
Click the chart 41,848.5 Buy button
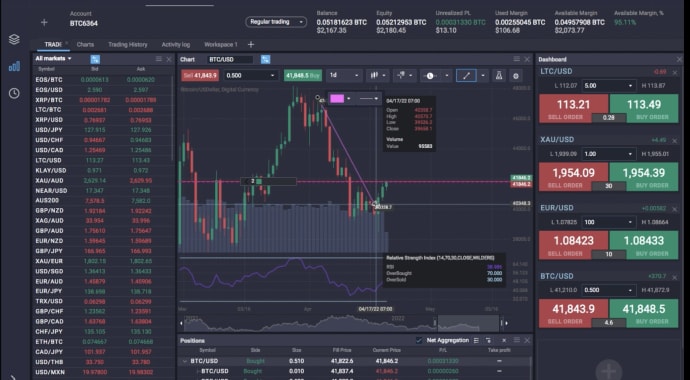click(x=303, y=76)
